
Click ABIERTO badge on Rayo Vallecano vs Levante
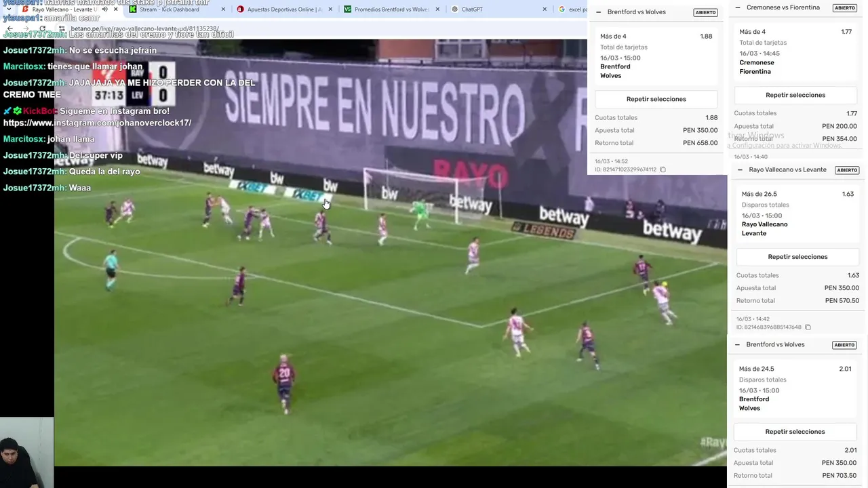[x=847, y=170]
